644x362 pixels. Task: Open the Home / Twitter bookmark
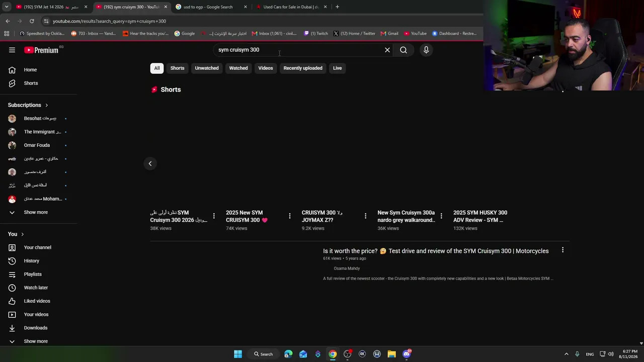354,34
